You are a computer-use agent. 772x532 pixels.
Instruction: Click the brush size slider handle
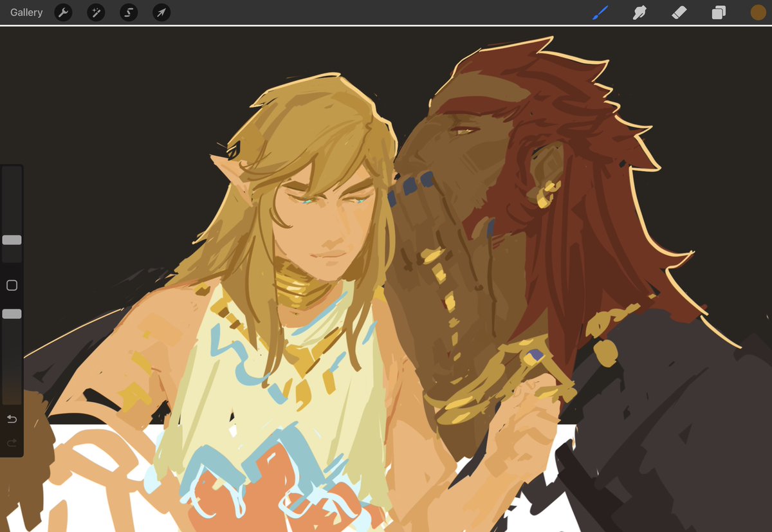coord(12,240)
